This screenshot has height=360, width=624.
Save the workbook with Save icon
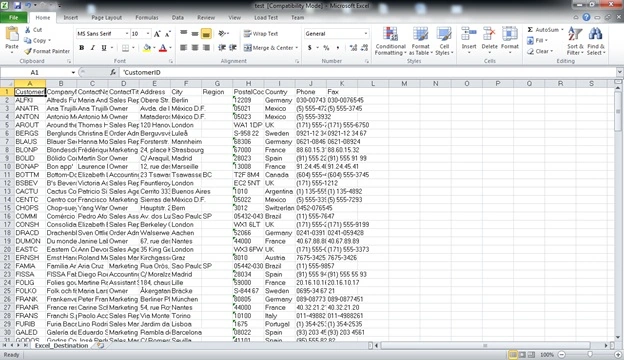click(17, 6)
